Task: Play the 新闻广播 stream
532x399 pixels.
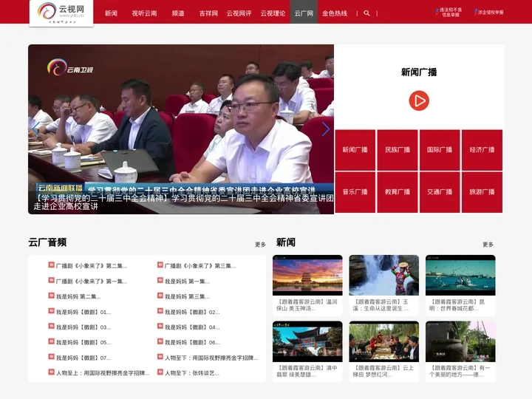Action: [x=419, y=100]
